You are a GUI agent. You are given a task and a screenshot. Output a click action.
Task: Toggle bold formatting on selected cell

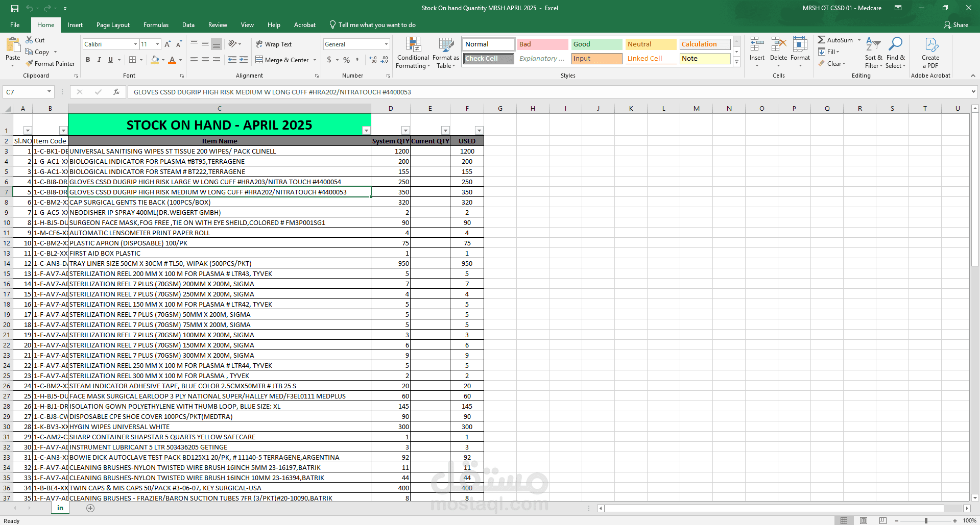point(87,60)
